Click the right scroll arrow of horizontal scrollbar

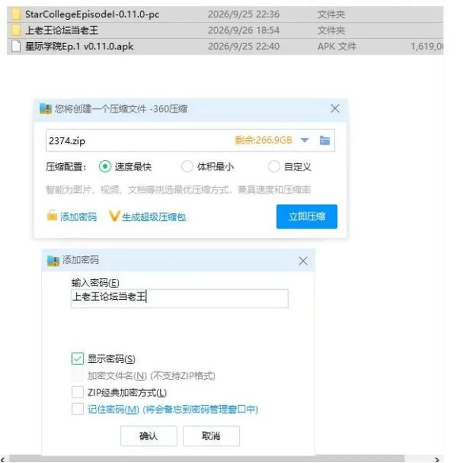click(x=437, y=460)
